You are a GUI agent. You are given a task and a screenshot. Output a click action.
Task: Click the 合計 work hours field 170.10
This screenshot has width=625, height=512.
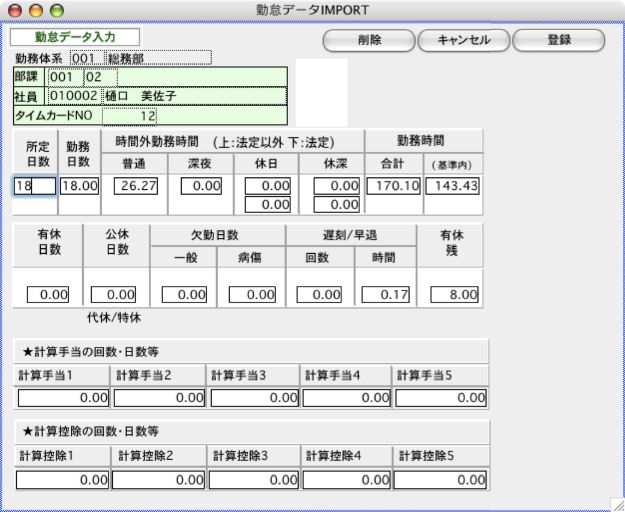click(393, 186)
